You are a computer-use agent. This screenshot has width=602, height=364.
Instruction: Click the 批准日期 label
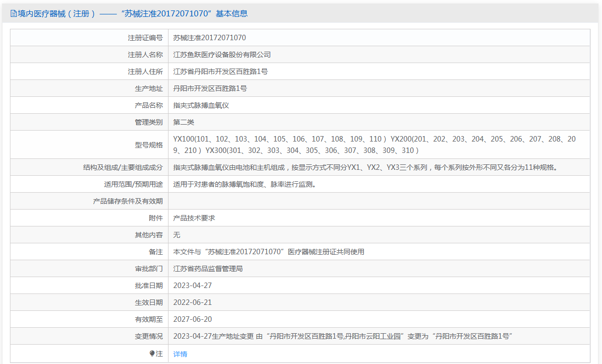(x=149, y=286)
